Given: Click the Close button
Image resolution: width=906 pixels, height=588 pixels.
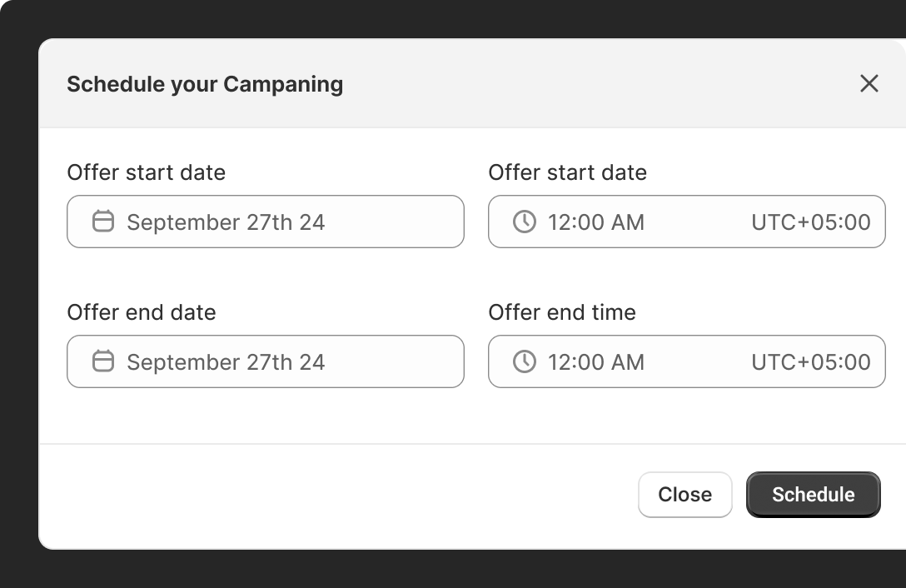Looking at the screenshot, I should pyautogui.click(x=684, y=495).
